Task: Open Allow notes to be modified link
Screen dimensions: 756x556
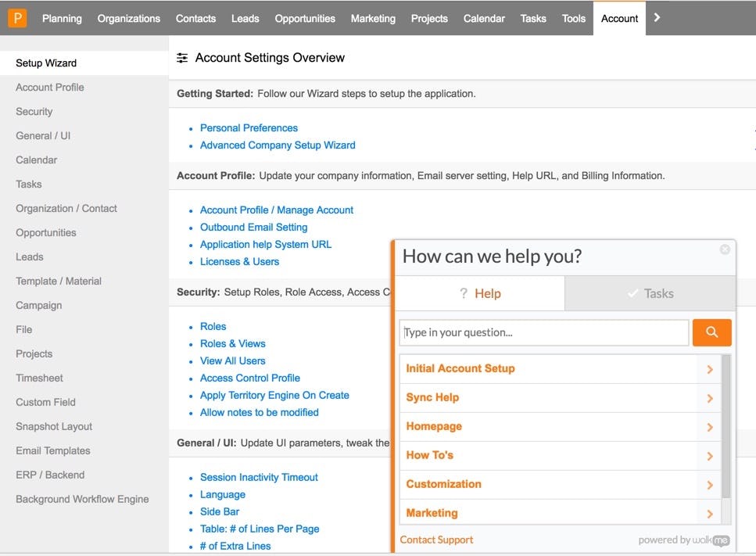Action: point(260,412)
